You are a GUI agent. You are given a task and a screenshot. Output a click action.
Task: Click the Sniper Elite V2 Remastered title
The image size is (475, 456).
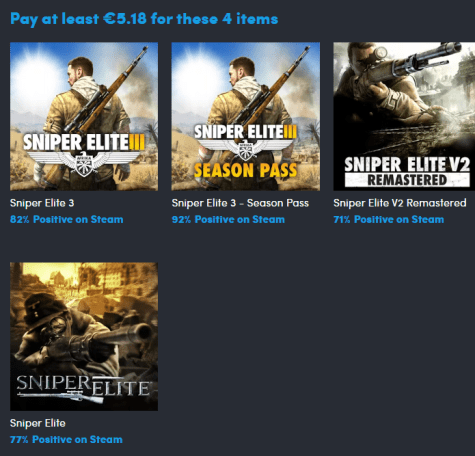pyautogui.click(x=400, y=203)
